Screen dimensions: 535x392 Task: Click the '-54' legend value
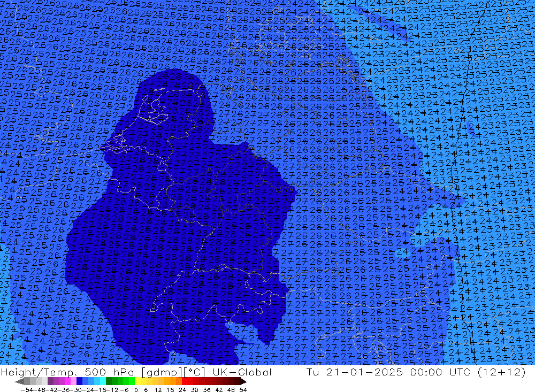pos(26,390)
